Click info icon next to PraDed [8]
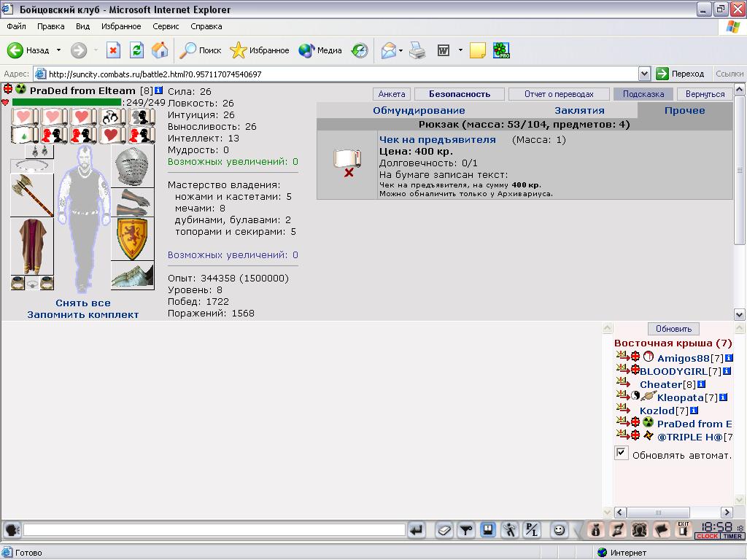The width and height of the screenshot is (747, 560). (x=158, y=90)
